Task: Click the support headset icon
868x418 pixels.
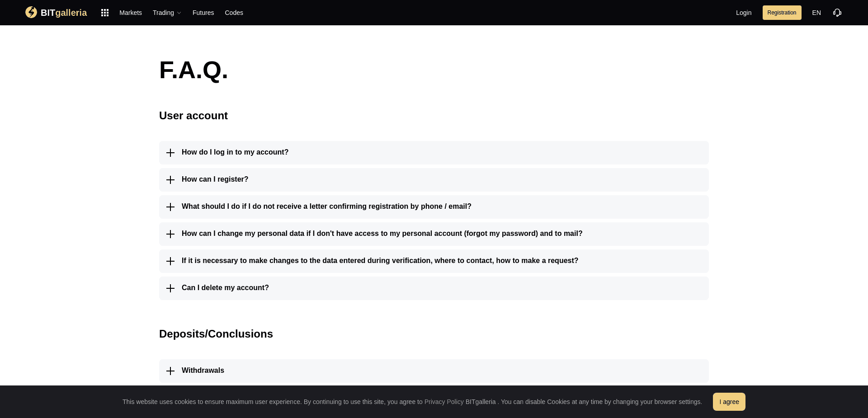Action: pos(837,13)
